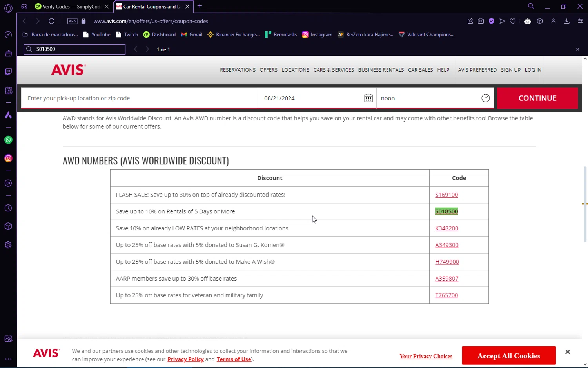This screenshot has width=588, height=368.
Task: Open WhatsApp messenger in sidebar
Action: point(8,140)
